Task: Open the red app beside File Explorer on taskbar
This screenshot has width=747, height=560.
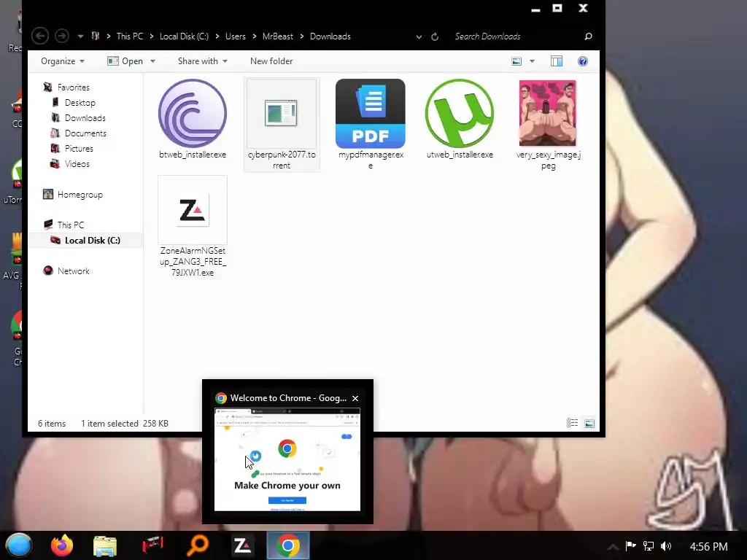Action: [x=152, y=545]
